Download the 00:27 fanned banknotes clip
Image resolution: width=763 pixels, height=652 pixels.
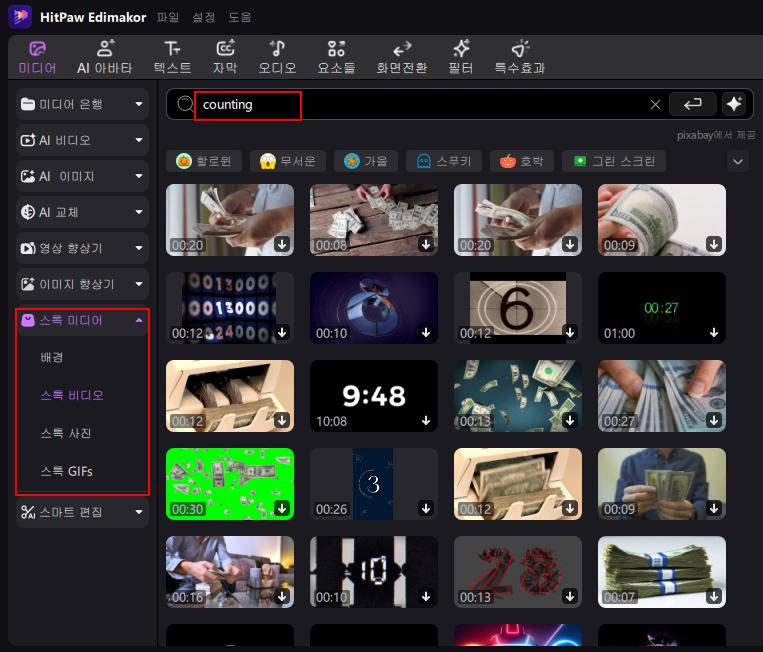(714, 420)
